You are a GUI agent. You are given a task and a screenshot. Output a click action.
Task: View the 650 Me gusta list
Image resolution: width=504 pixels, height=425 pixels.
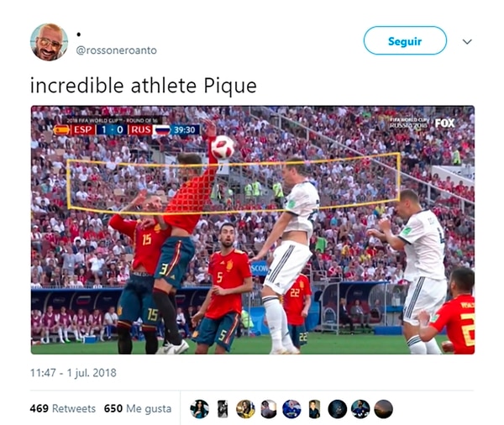[x=138, y=408]
